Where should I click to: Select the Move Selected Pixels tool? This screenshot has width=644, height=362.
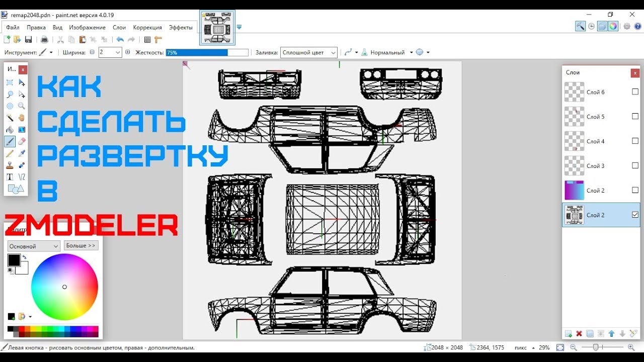pyautogui.click(x=22, y=82)
